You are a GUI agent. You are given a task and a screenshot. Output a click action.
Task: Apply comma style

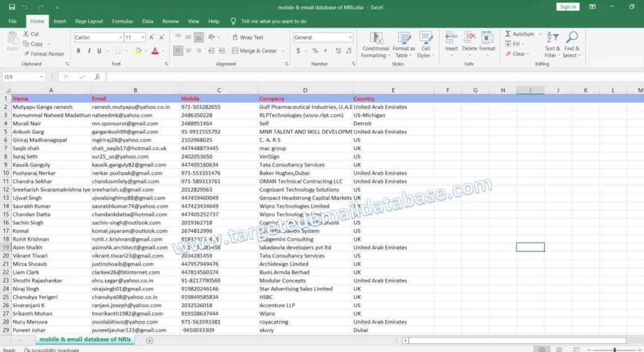(x=325, y=51)
